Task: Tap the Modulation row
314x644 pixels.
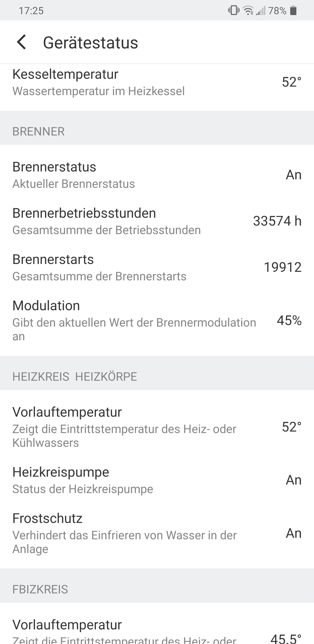Action: (x=157, y=320)
